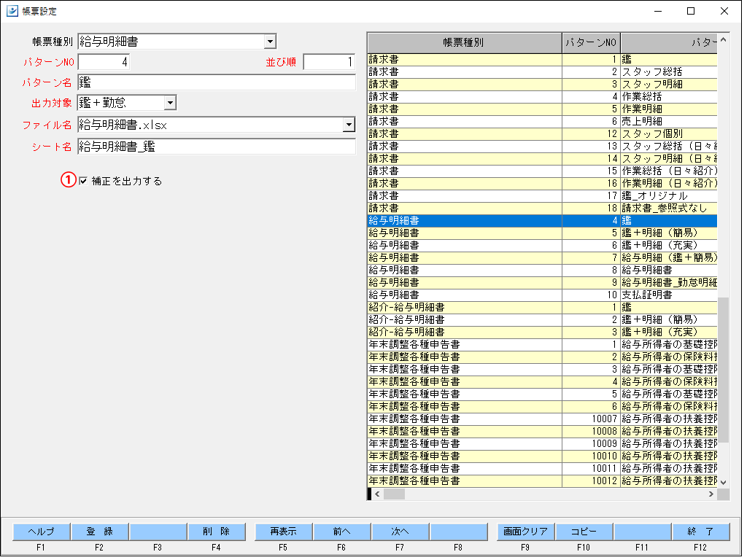Open the 帳票種別 dropdown at the top
The height and width of the screenshot is (560, 747).
pos(271,42)
